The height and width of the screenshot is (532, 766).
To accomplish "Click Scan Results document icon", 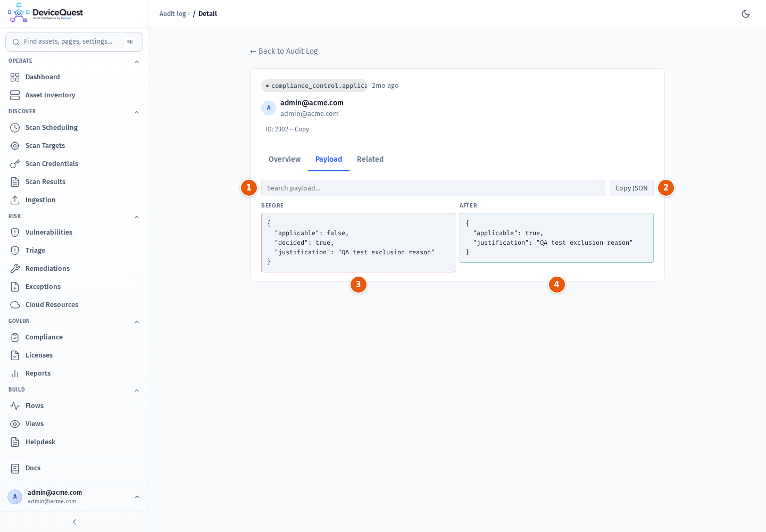I will pos(15,182).
